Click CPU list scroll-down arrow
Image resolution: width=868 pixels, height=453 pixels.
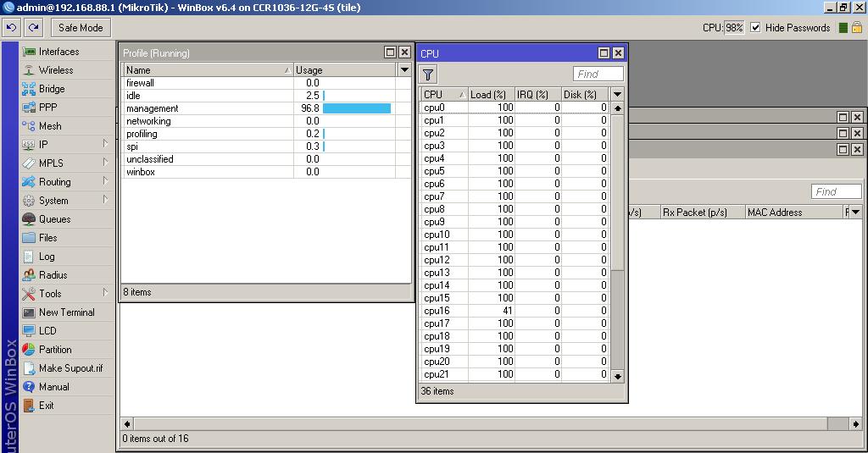(618, 377)
